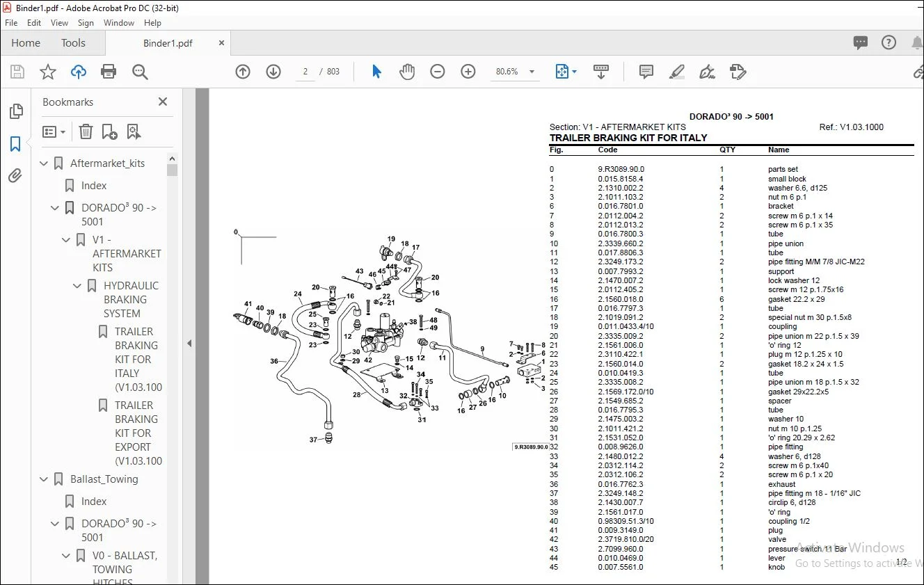The height and width of the screenshot is (585, 924).
Task: Go to the next page with the down arrow
Action: [x=273, y=72]
